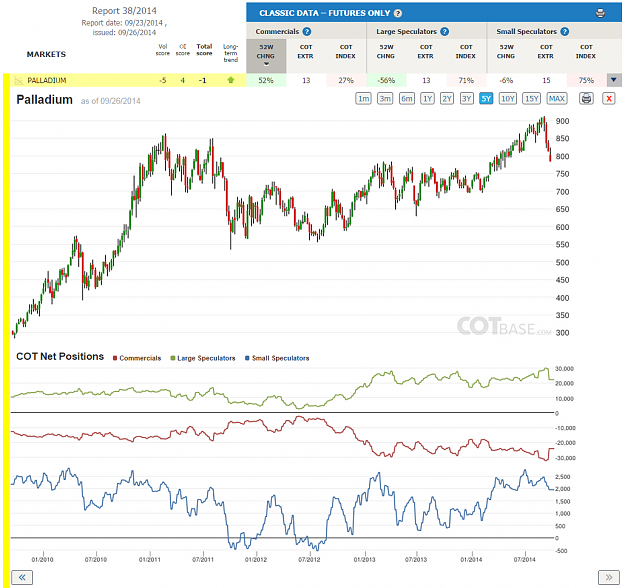Click the Large Speculators COT INDEX header
Image resolution: width=625 pixels, height=588 pixels.
pos(466,51)
